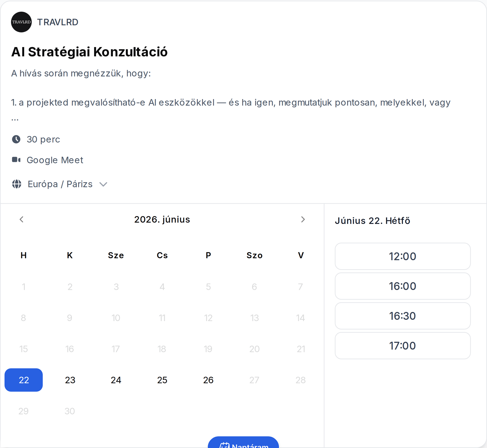Image resolution: width=487 pixels, height=448 pixels.
Task: Click the Google Meet location text
Action: coord(55,160)
